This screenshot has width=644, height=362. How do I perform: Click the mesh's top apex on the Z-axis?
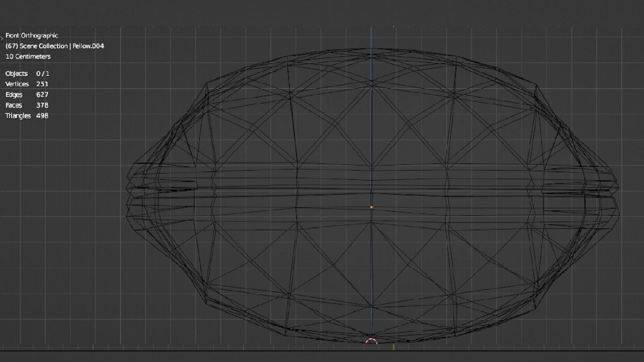pyautogui.click(x=371, y=49)
